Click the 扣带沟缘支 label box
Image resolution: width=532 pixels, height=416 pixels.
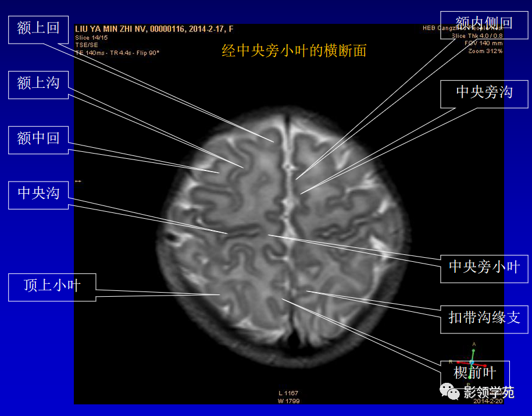coord(484,319)
